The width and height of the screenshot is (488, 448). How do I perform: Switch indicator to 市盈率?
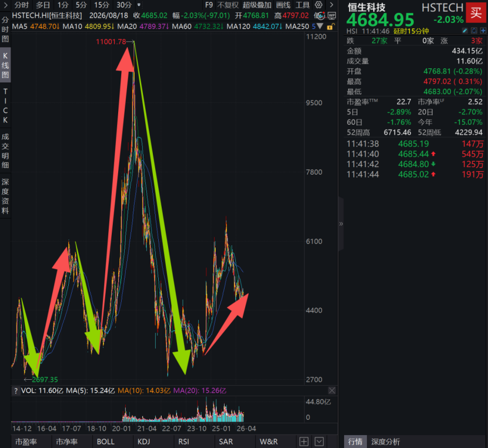(26, 442)
